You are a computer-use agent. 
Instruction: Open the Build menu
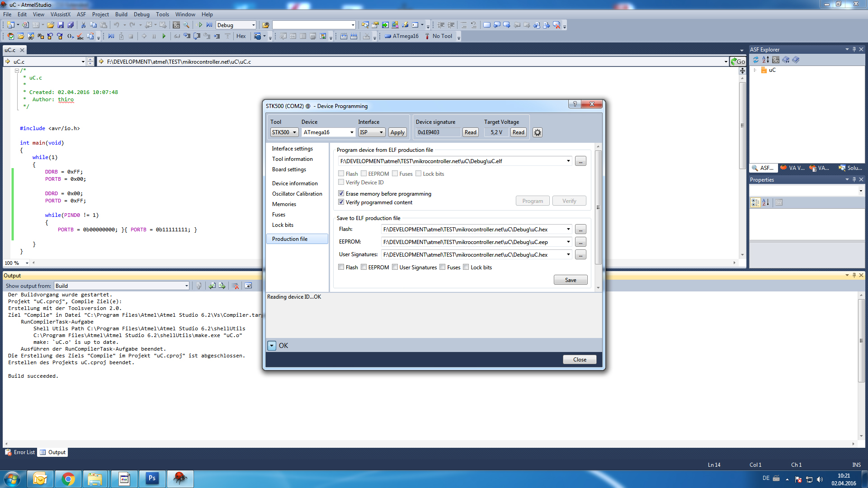point(121,14)
